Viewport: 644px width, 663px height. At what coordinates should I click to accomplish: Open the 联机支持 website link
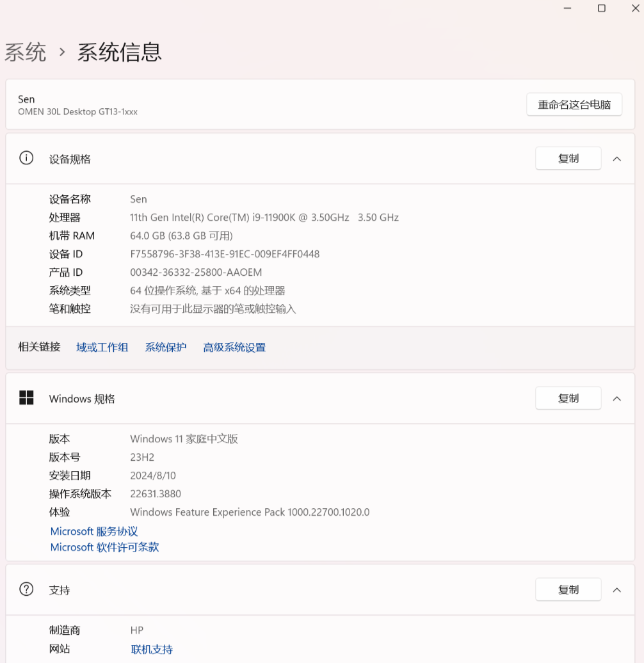click(152, 649)
